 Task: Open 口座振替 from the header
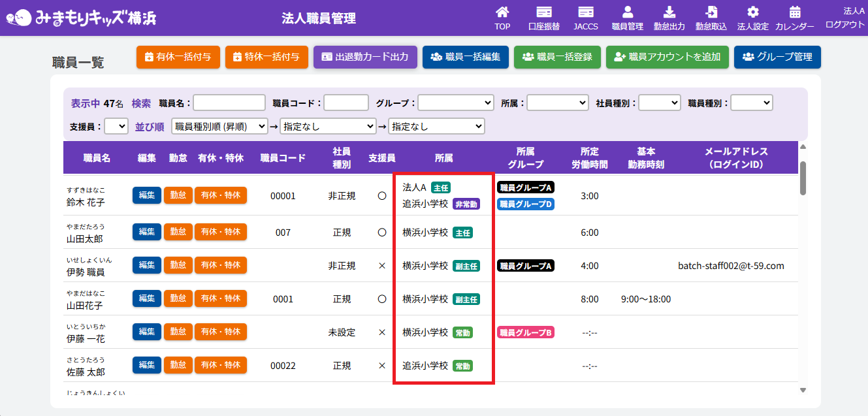(x=544, y=18)
